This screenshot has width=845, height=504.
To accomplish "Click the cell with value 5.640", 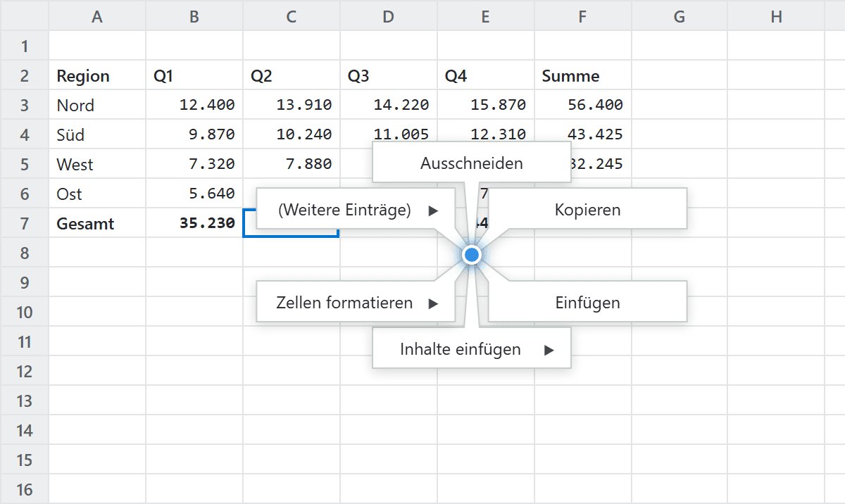I will click(x=194, y=194).
